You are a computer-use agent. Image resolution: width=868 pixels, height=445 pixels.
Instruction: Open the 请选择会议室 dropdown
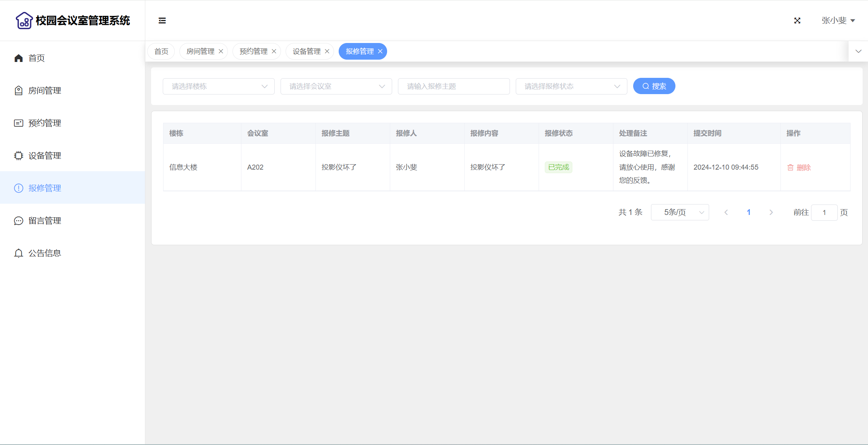[336, 86]
